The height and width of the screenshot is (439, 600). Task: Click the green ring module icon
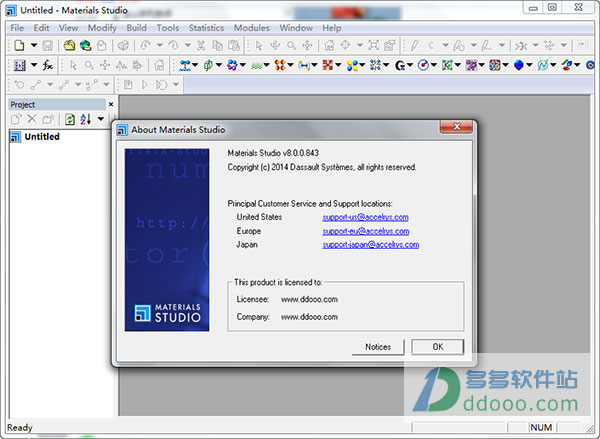pos(208,65)
